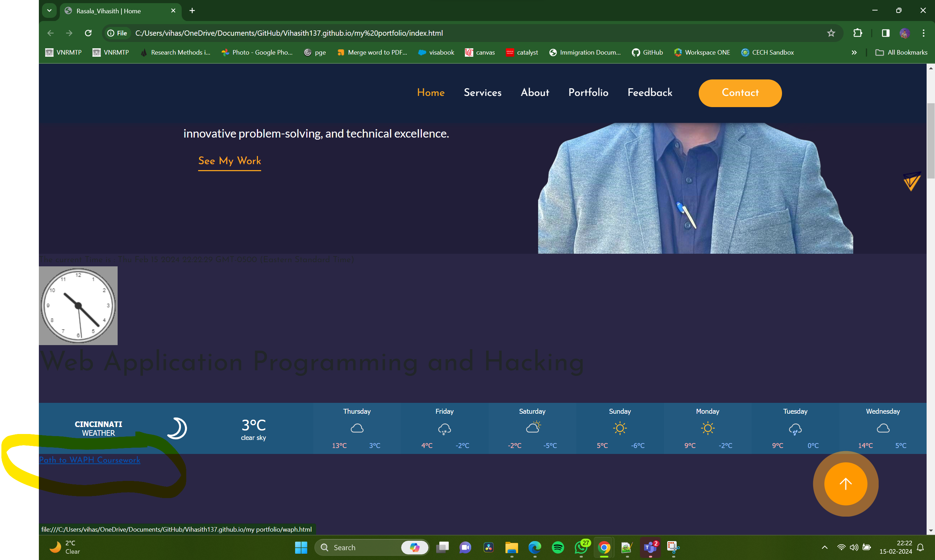
Task: Click the See My Work link
Action: 229,161
